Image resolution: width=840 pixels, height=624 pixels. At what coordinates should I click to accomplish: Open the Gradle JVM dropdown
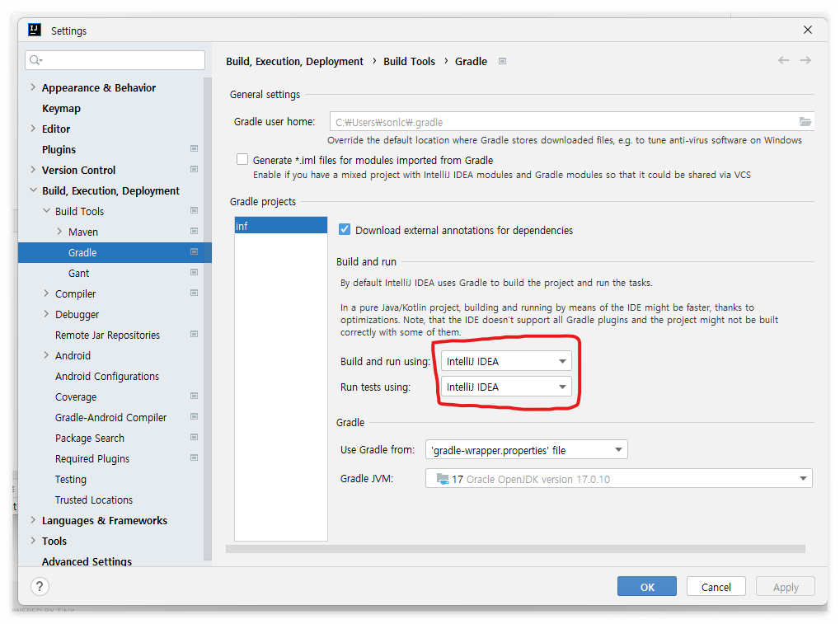click(x=619, y=478)
